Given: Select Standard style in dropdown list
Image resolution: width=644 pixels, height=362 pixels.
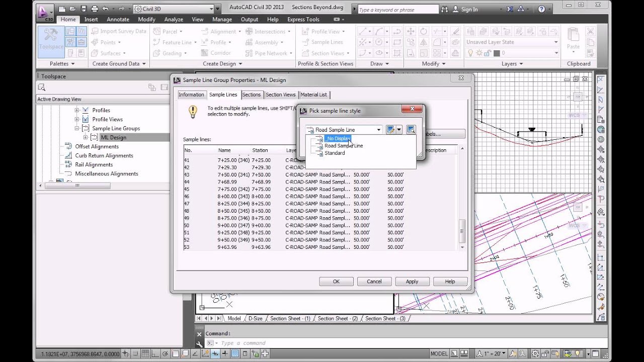Looking at the screenshot, I should click(x=335, y=153).
